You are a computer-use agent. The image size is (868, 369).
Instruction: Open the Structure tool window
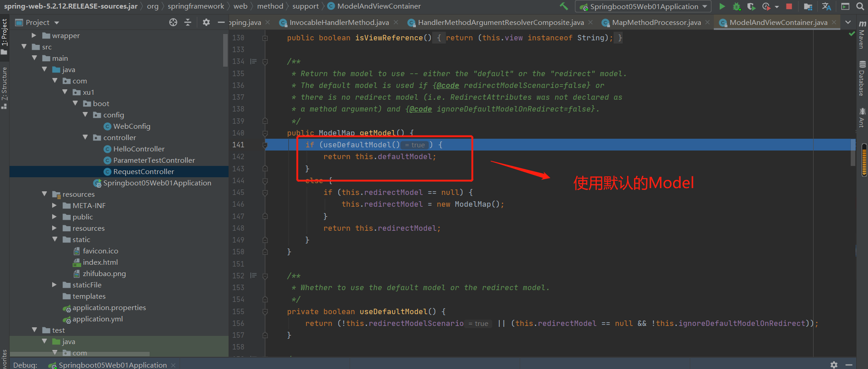tap(5, 88)
